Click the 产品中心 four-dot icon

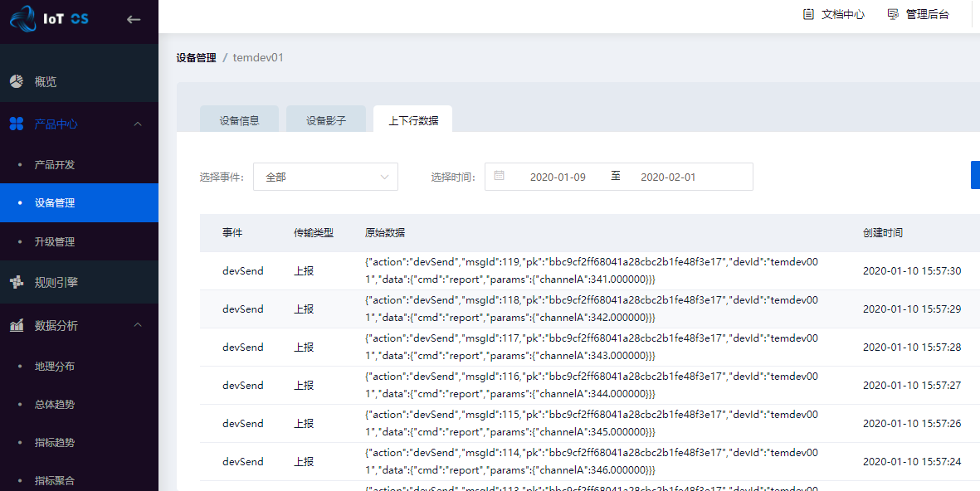click(x=17, y=124)
